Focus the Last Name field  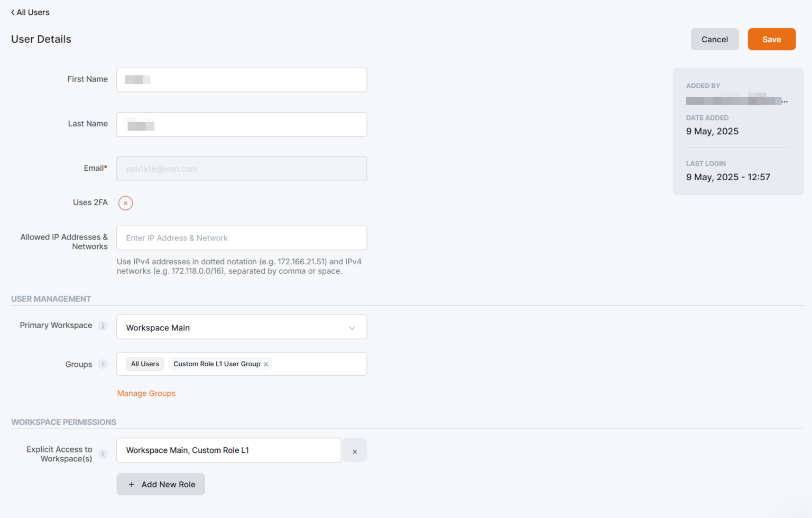point(242,124)
